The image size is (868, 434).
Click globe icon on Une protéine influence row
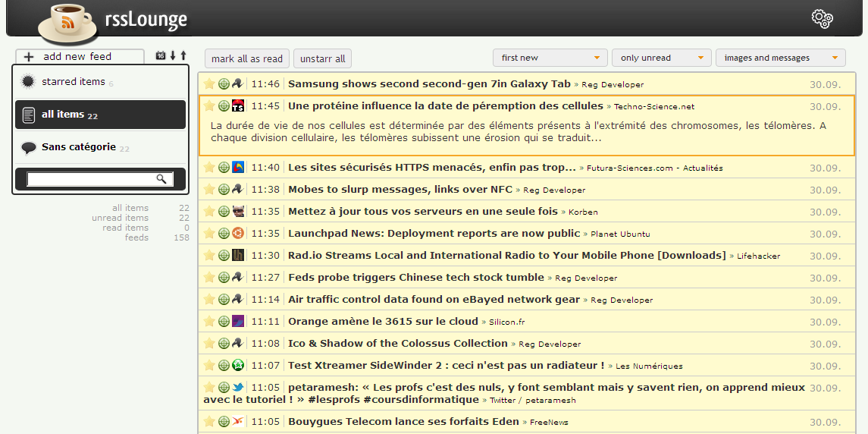pos(224,106)
